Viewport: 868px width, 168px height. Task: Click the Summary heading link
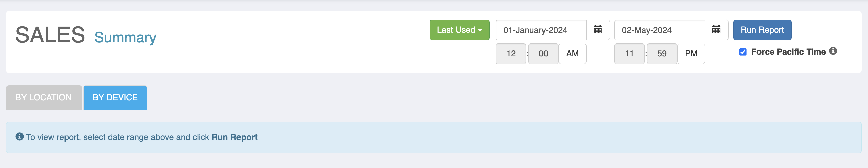(125, 37)
